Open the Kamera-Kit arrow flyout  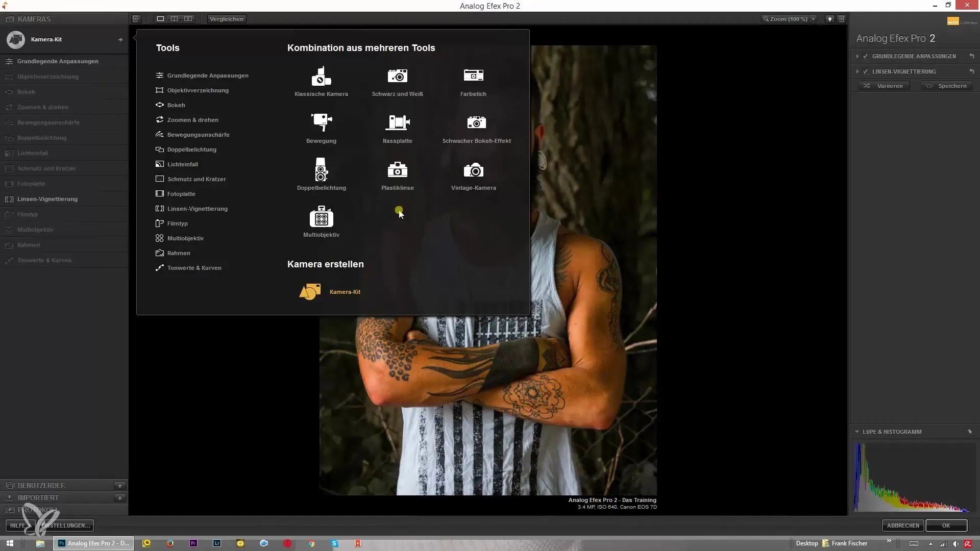pyautogui.click(x=120, y=39)
